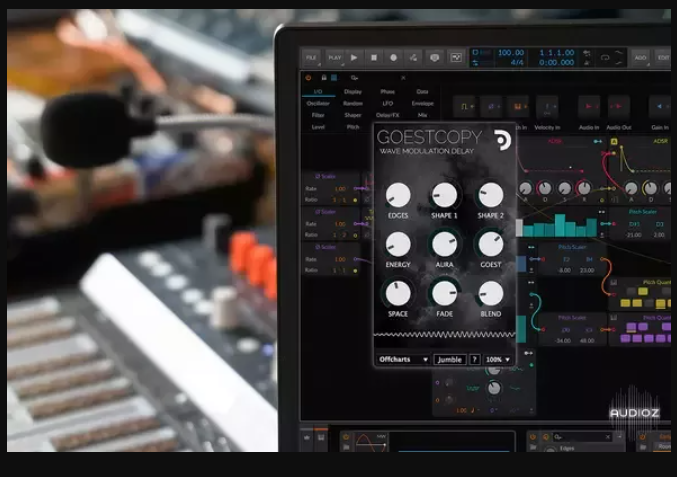Viewport: 677px width, 477px height.
Task: Pick the Gain In module tile
Action: [x=660, y=107]
